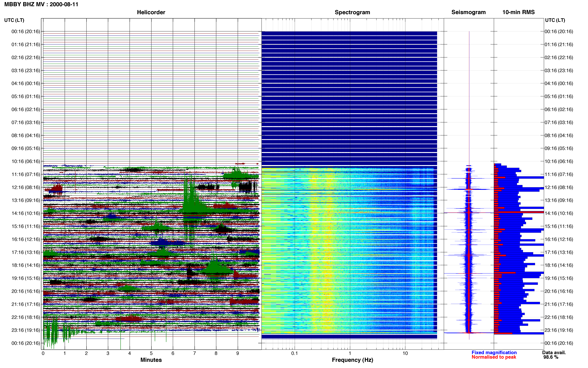Click left time label '23:16 (19:16)'

(x=26, y=330)
